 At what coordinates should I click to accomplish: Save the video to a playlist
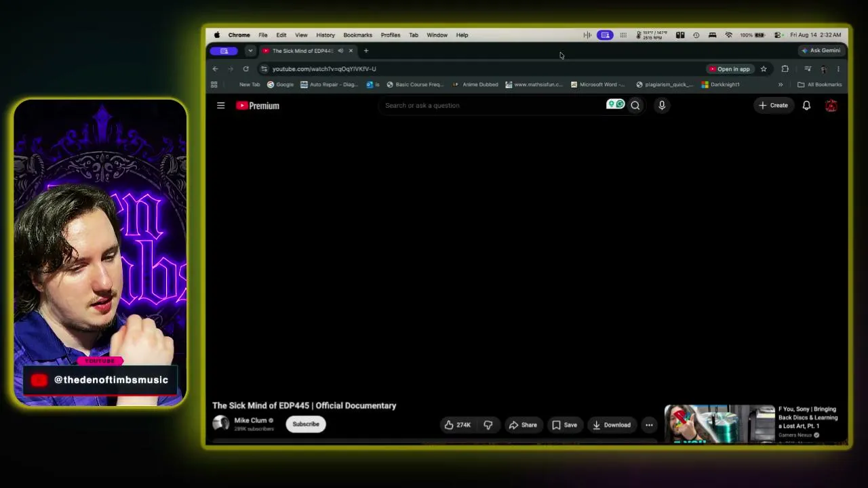click(x=564, y=425)
